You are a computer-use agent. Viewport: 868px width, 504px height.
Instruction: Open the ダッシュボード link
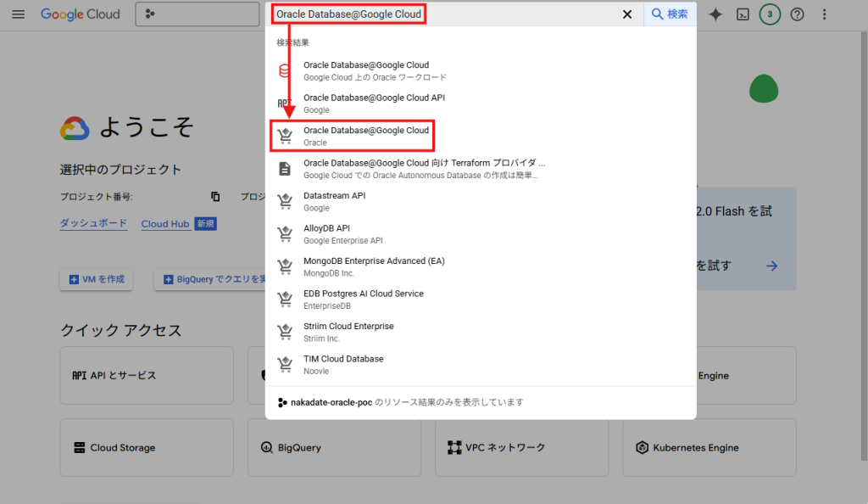[93, 224]
